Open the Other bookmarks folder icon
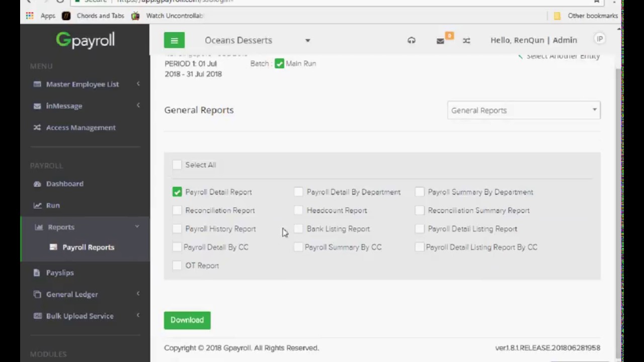 tap(557, 16)
